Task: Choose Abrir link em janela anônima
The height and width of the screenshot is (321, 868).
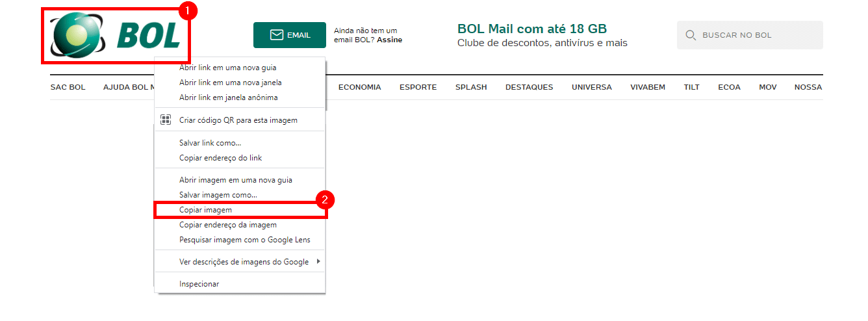Action: click(x=240, y=97)
